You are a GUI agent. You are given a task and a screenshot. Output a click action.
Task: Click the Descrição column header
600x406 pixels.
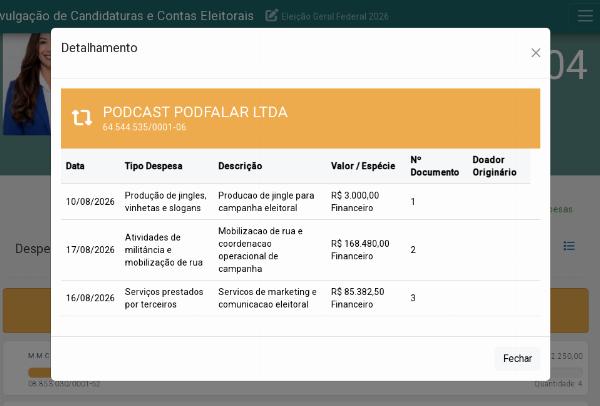tap(240, 166)
